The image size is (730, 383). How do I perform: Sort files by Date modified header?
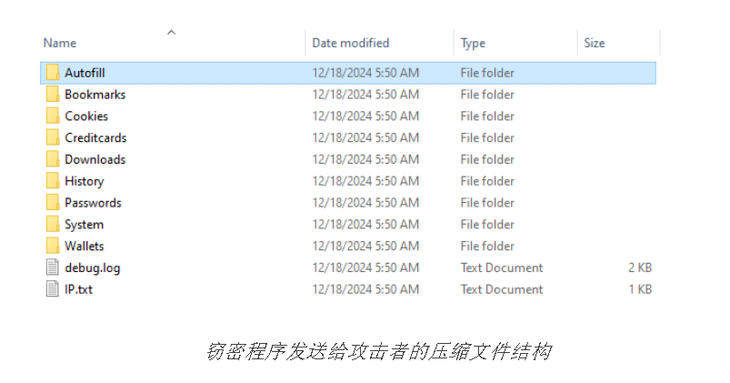coord(351,43)
